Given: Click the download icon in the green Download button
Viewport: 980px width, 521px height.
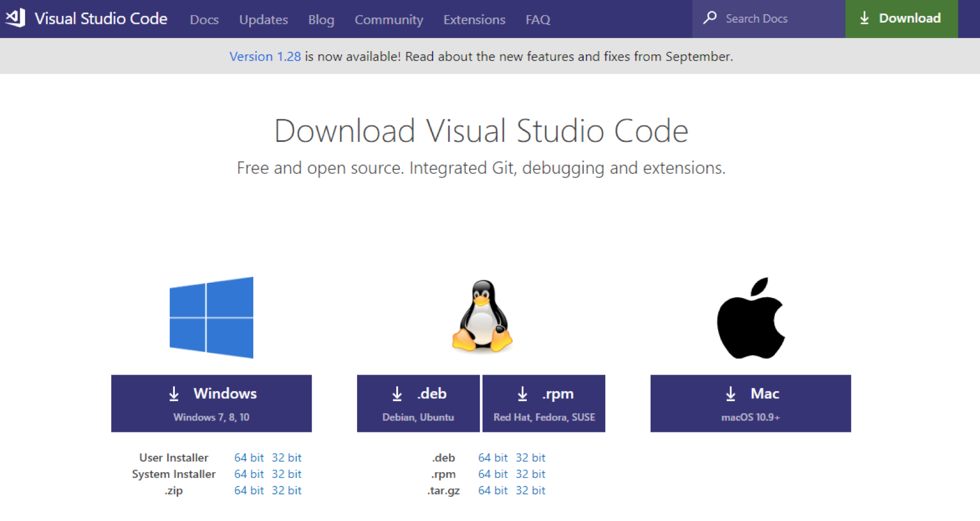Looking at the screenshot, I should click(864, 18).
